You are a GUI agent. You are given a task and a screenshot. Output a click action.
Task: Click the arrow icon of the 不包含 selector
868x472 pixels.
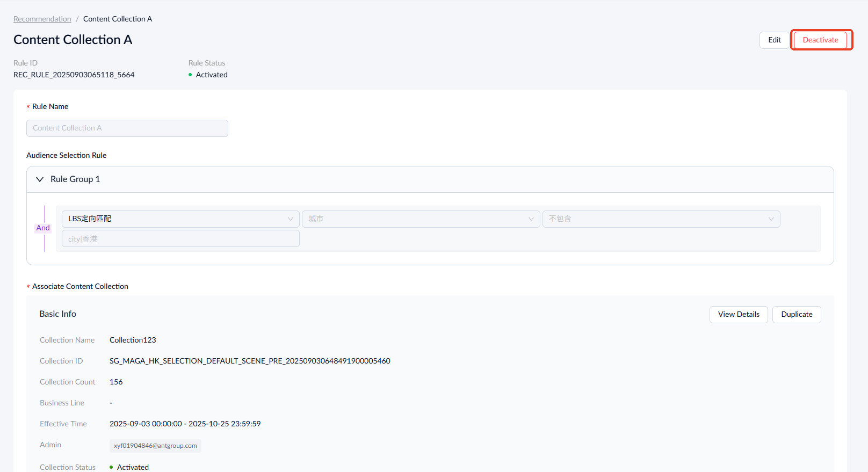pos(771,219)
